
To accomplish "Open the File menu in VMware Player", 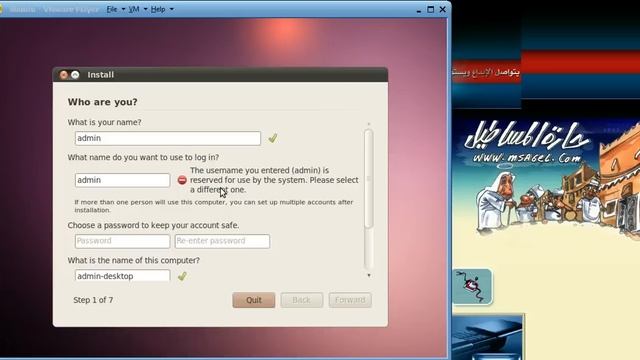I will [x=112, y=9].
